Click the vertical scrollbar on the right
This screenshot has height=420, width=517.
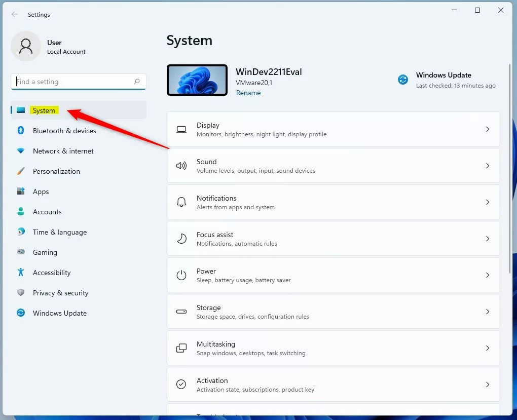[511, 167]
